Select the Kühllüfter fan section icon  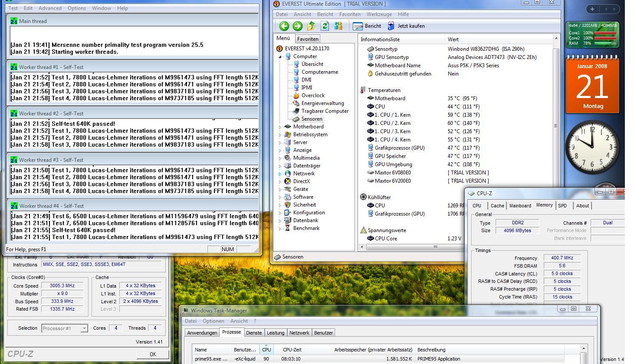pos(363,197)
